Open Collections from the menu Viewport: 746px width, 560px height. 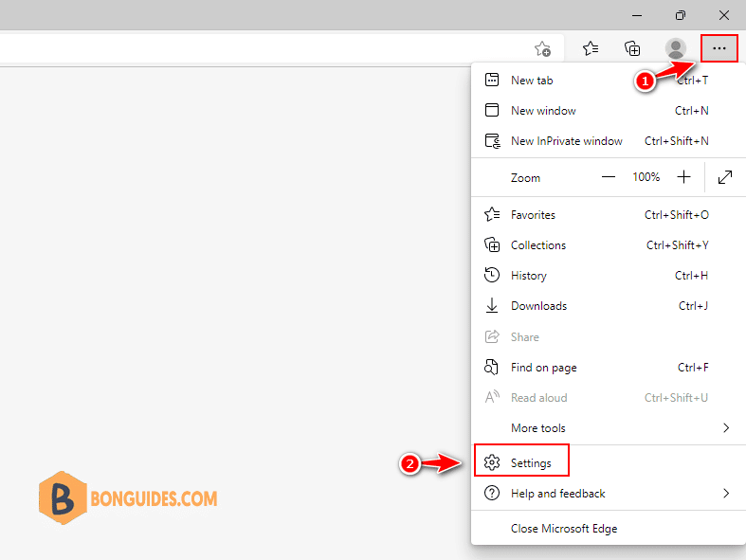pyautogui.click(x=608, y=245)
